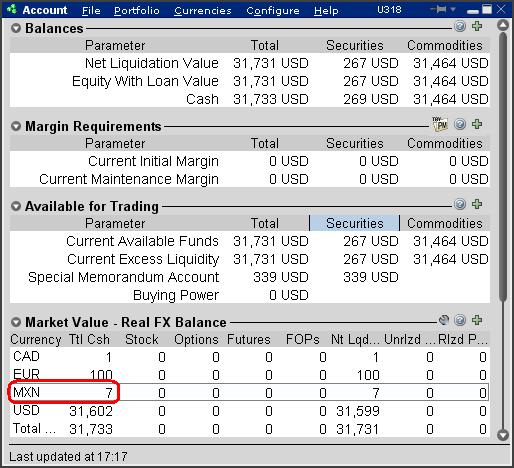Click the green plus icon beside Balances
514x468 pixels.
[x=477, y=26]
